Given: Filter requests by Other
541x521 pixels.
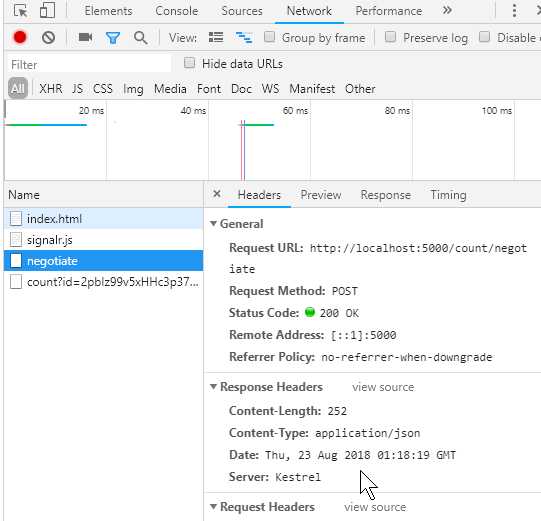Looking at the screenshot, I should click(x=360, y=89).
